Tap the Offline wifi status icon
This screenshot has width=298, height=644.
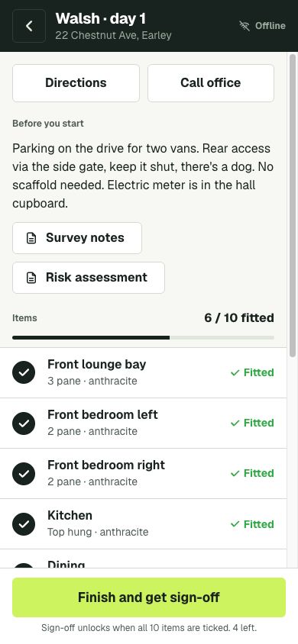pos(245,26)
